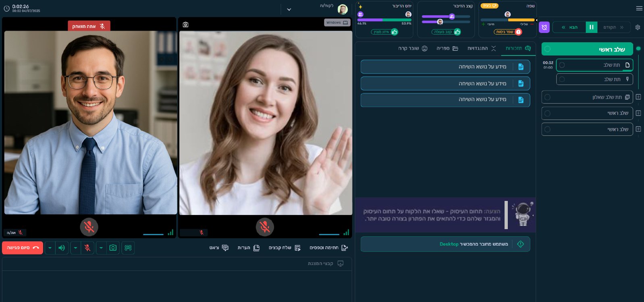644x302 pixels.
Task: Open settings gear in the stage panel
Action: click(x=638, y=27)
